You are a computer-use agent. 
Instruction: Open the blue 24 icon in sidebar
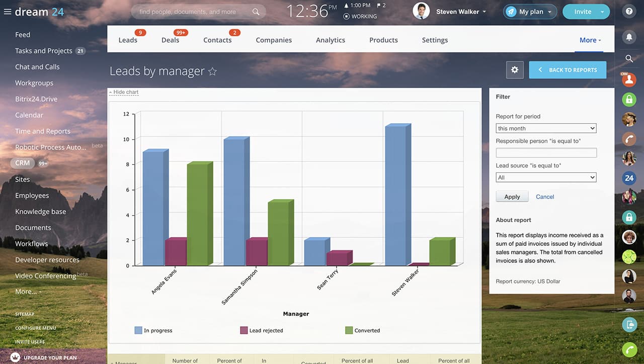(629, 178)
